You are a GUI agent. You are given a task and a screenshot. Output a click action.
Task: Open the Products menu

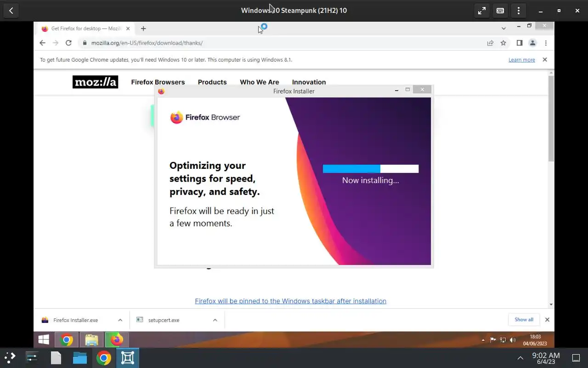(x=212, y=82)
